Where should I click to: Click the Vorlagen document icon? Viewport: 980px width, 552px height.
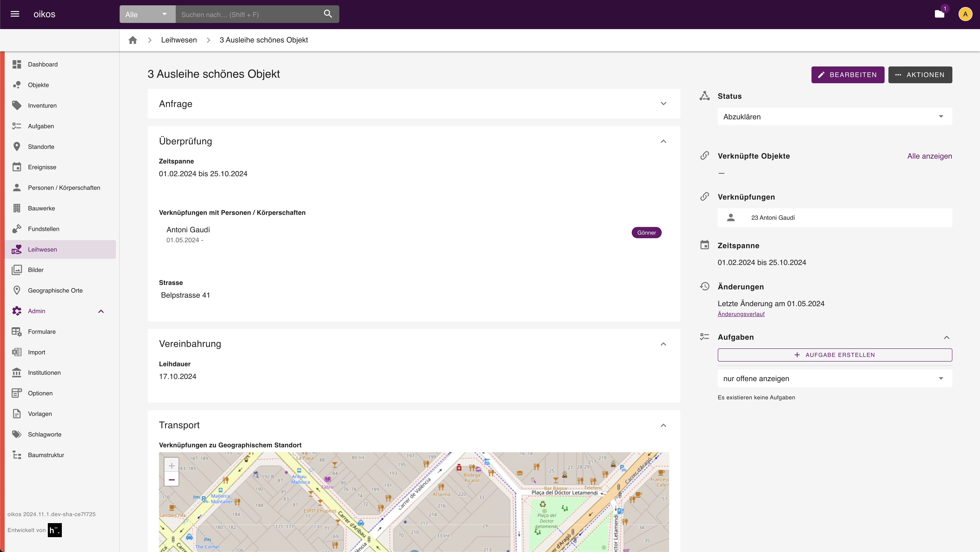click(x=17, y=414)
